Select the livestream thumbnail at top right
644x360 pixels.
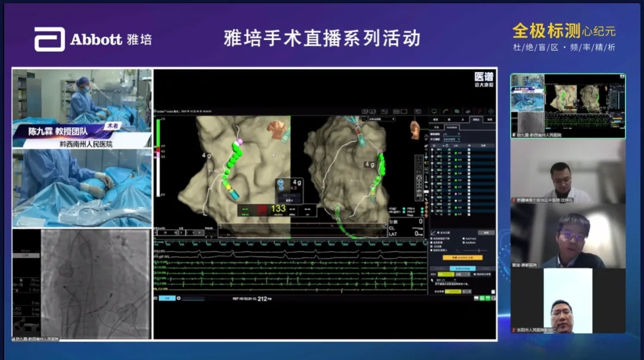click(568, 105)
